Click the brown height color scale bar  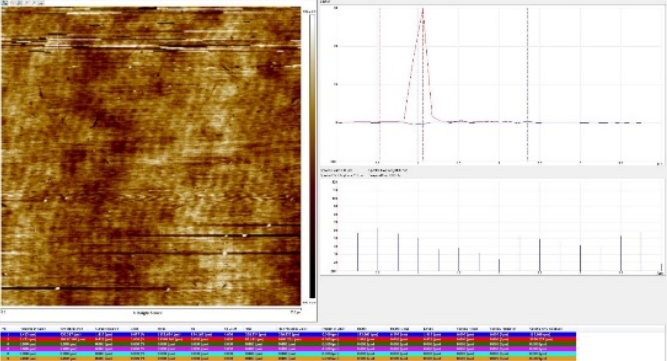(x=312, y=156)
